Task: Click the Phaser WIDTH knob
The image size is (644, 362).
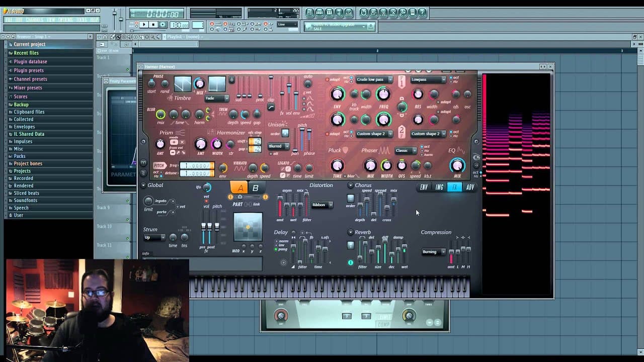Action: click(x=386, y=165)
